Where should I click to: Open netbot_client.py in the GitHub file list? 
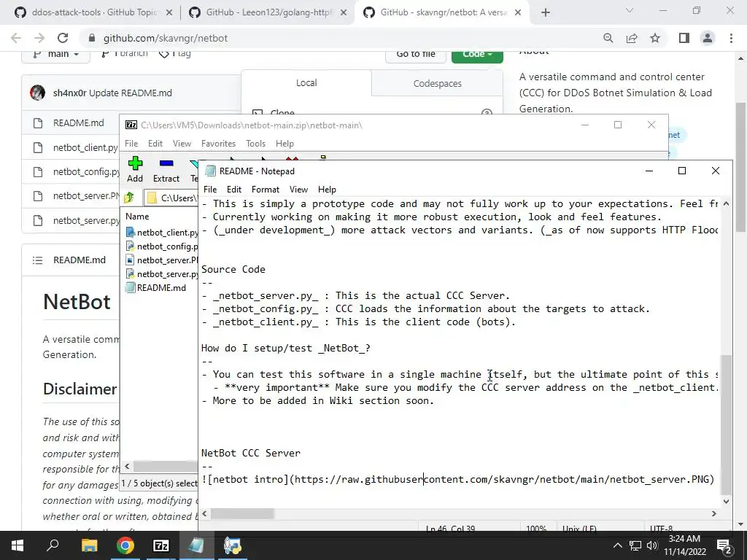click(86, 147)
